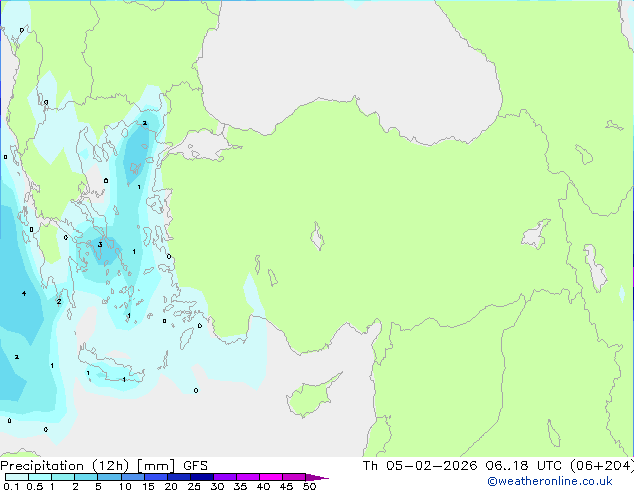Click the '15' legend scale label
634x490 pixels.
pyautogui.click(x=148, y=486)
